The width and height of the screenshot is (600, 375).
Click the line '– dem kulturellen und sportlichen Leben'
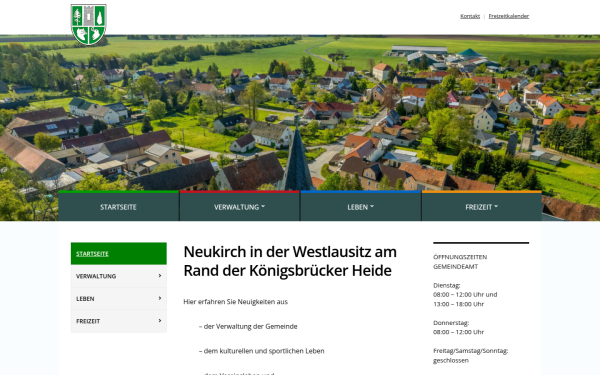(261, 351)
